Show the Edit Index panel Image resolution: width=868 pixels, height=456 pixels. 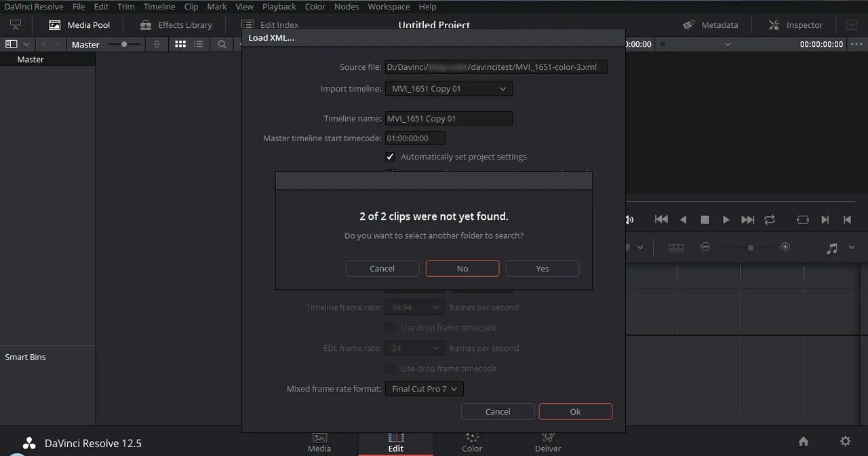click(x=271, y=25)
